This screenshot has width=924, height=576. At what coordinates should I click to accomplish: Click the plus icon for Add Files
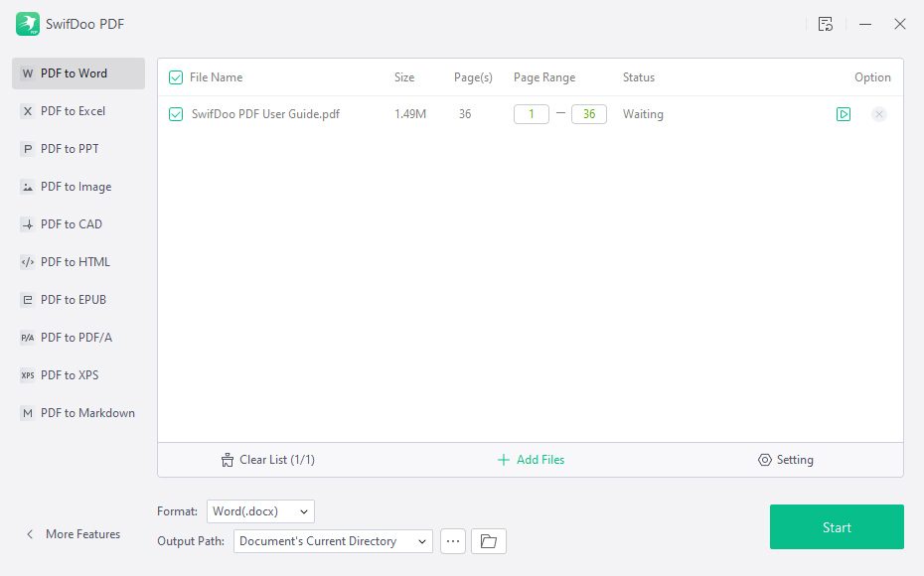pyautogui.click(x=504, y=460)
